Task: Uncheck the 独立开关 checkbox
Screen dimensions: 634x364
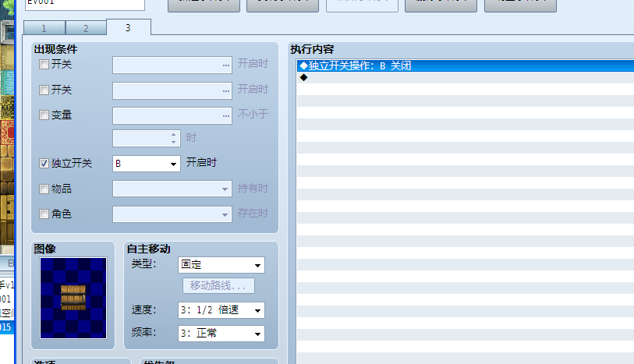Action: click(x=44, y=164)
